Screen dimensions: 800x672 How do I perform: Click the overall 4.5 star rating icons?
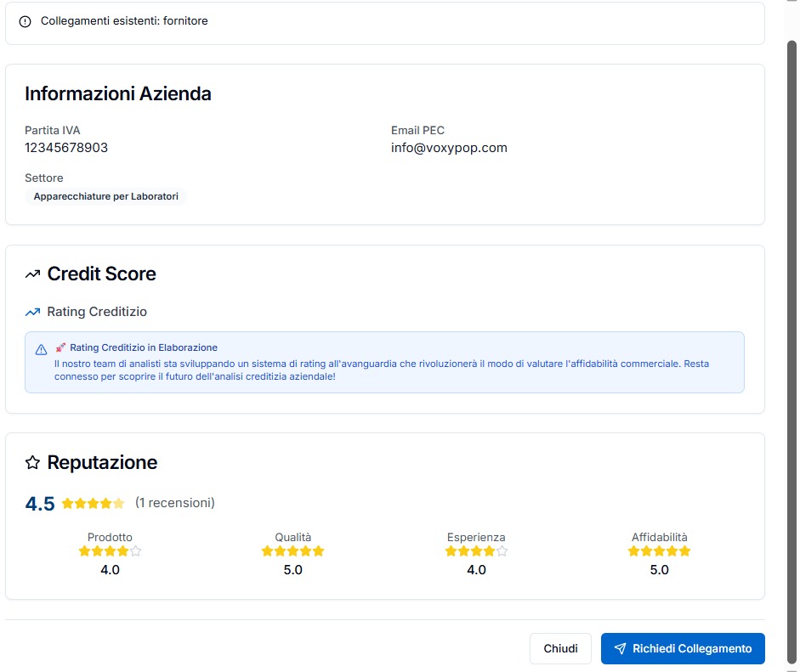click(93, 503)
